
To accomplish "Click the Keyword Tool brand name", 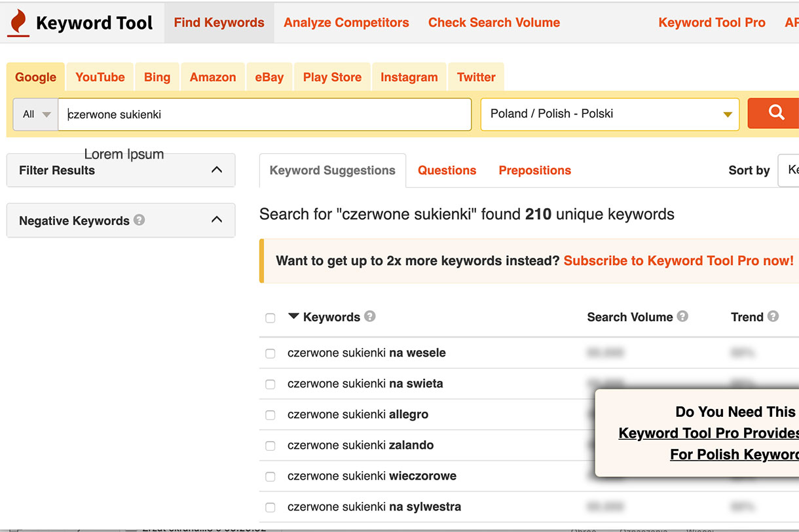I will [x=94, y=23].
